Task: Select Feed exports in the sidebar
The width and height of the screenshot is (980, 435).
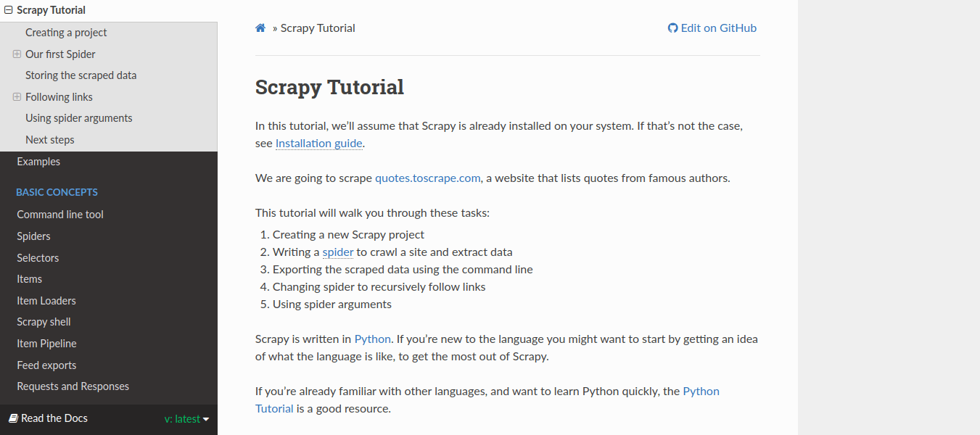Action: [46, 365]
